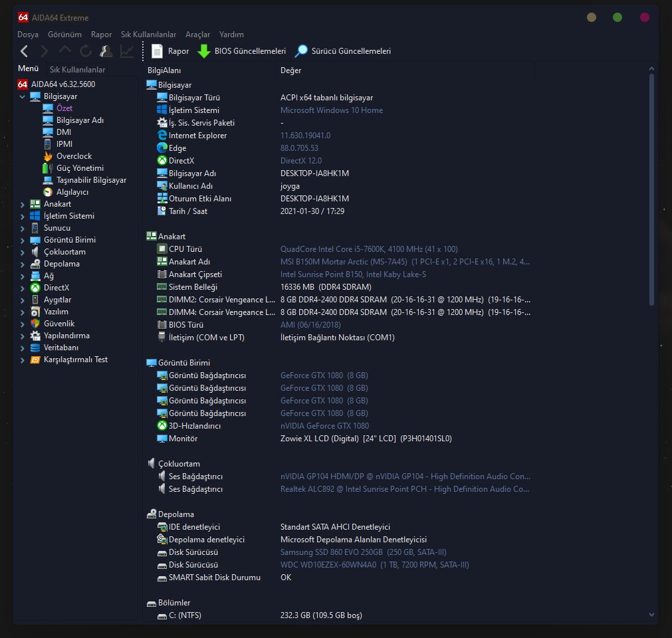672x638 pixels.
Task: Open the Görünüm menu
Action: pos(64,35)
